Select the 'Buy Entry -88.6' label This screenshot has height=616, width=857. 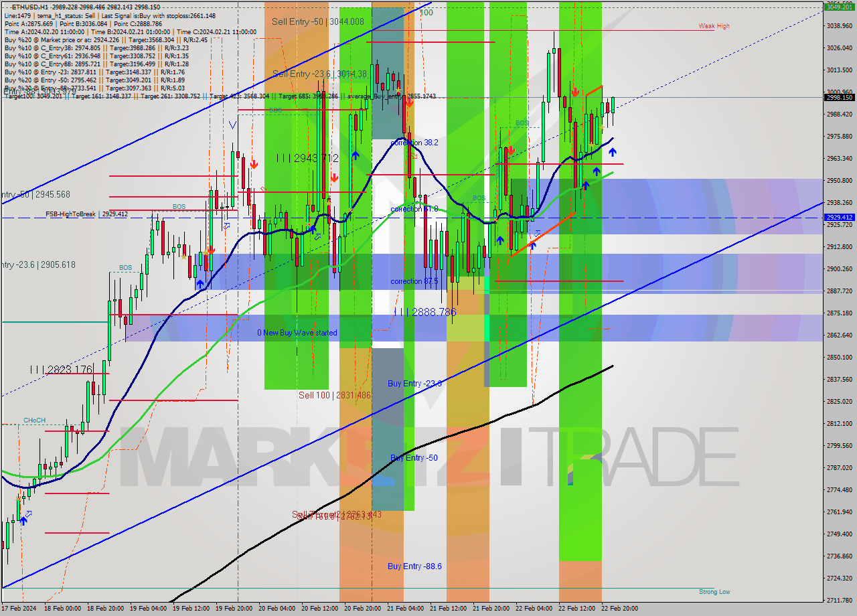414,566
